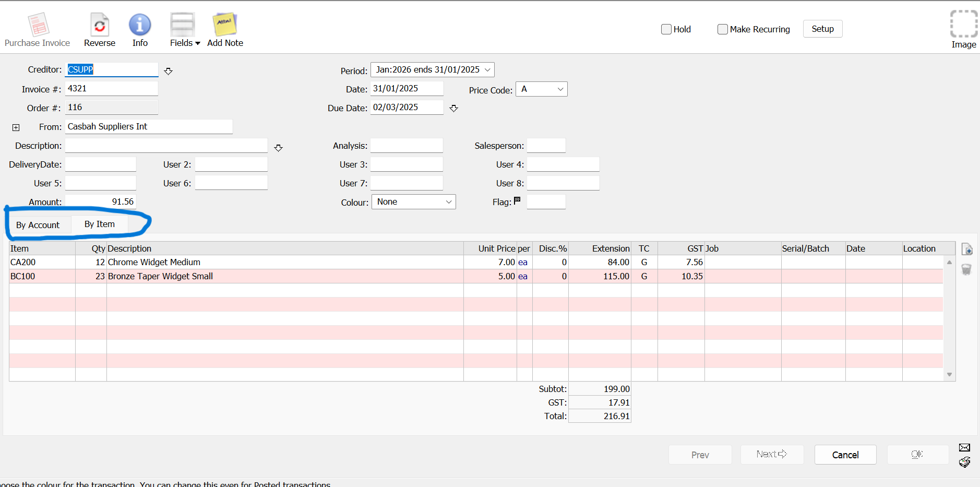Click the Due Date arrow icon
This screenshot has height=487, width=980.
[454, 108]
